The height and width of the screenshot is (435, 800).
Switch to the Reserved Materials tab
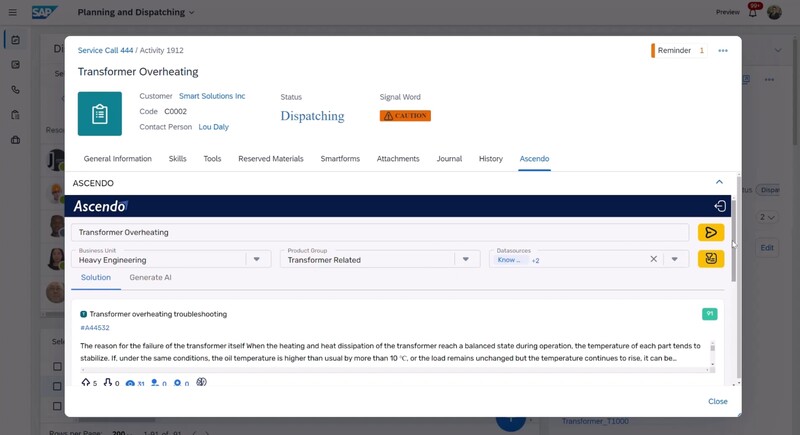tap(270, 159)
